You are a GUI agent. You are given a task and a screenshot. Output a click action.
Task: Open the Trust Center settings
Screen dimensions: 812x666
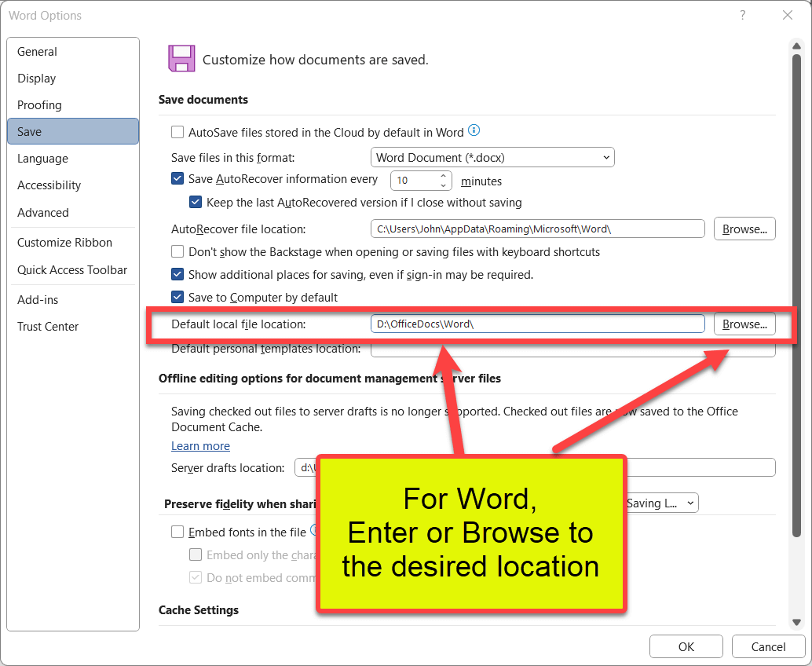pyautogui.click(x=47, y=326)
